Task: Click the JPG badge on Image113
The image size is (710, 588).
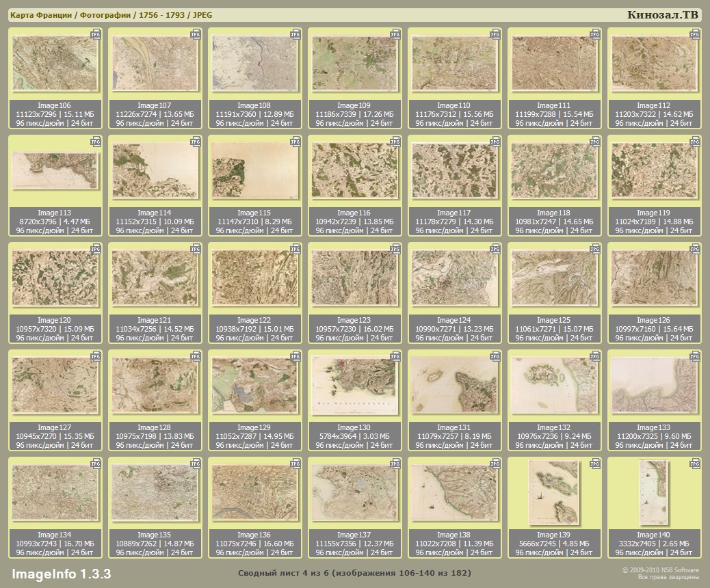Action: [96, 141]
